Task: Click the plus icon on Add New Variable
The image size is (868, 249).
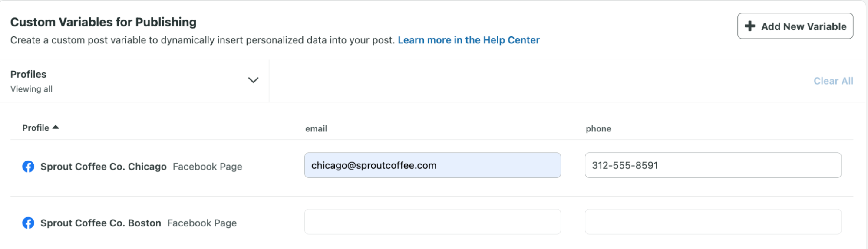Action: (x=749, y=26)
